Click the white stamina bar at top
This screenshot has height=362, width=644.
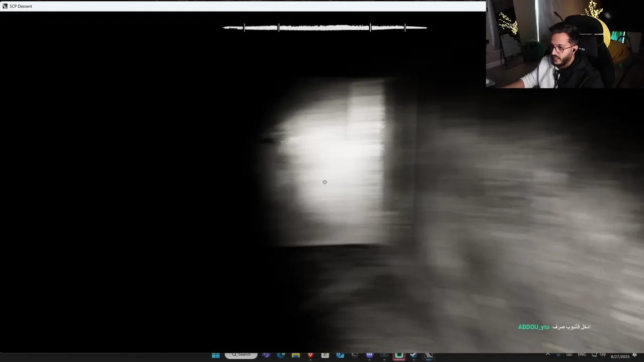coord(325,28)
